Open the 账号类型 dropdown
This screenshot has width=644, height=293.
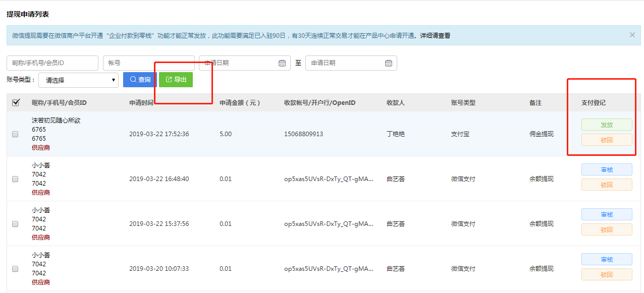tap(78, 80)
